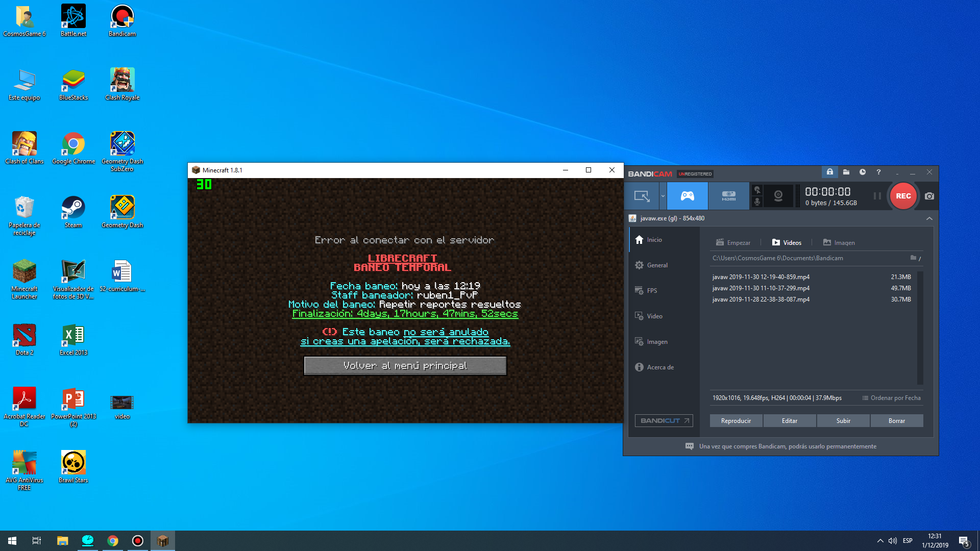Open Windows Start menu
This screenshot has height=551, width=980.
tap(12, 541)
